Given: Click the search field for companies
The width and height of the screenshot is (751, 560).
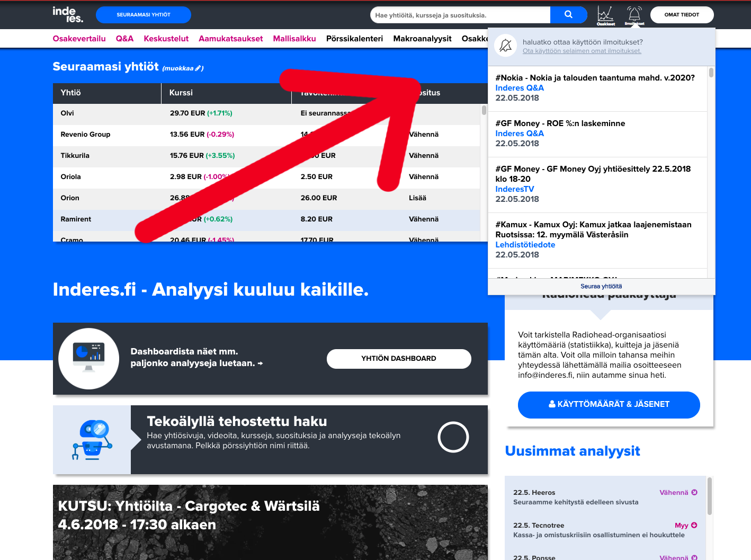Looking at the screenshot, I should 460,15.
